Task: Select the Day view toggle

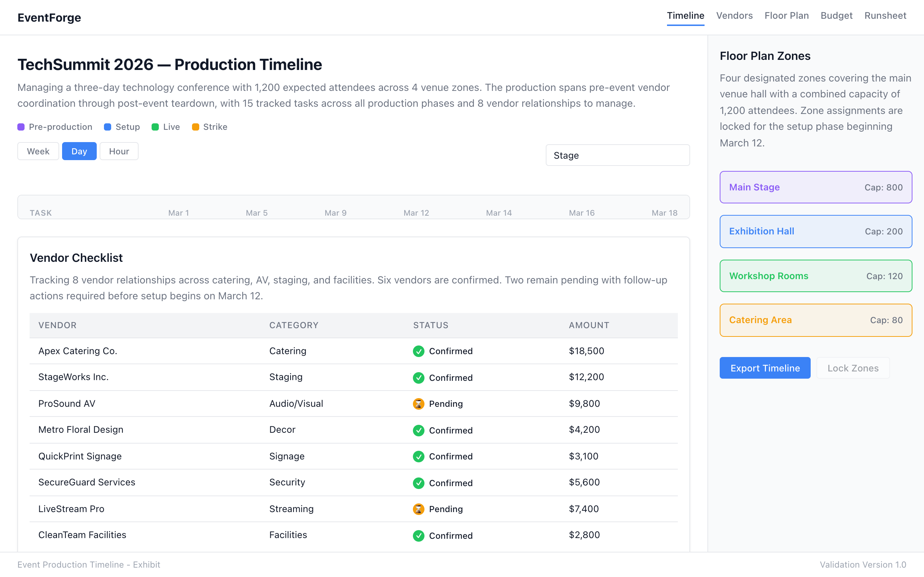Action: pyautogui.click(x=79, y=151)
